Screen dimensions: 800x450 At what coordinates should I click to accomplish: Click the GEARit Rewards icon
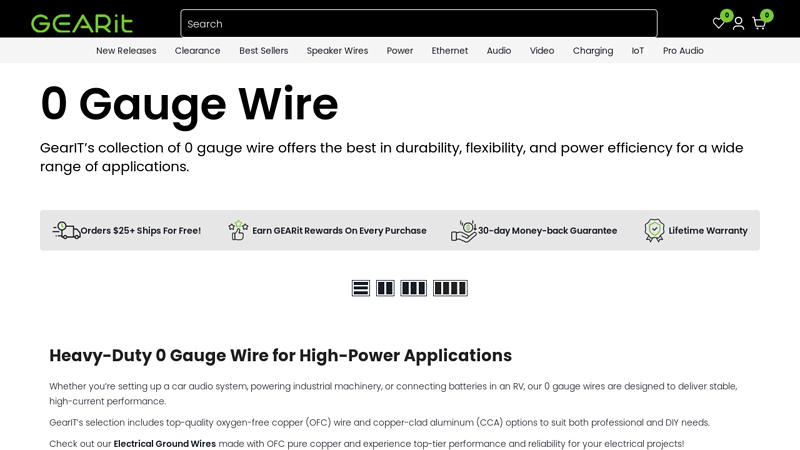[x=238, y=230]
